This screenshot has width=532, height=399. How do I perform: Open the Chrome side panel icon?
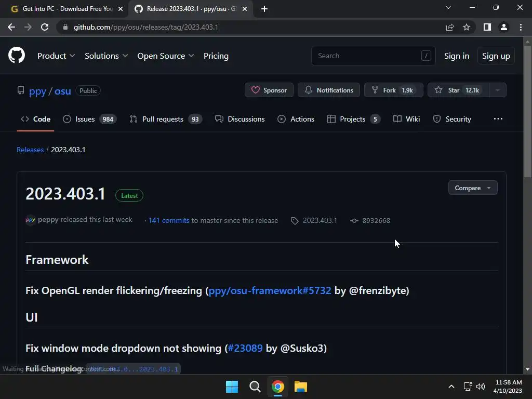487,27
